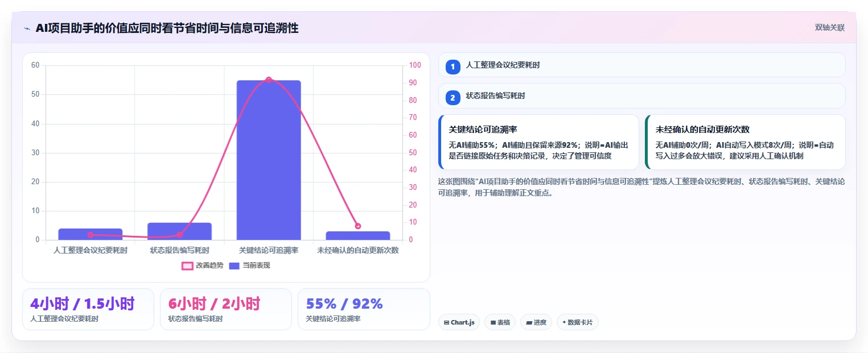Toggle the 改善趋势 legend item
Viewport: 868px width, 353px height.
203,265
